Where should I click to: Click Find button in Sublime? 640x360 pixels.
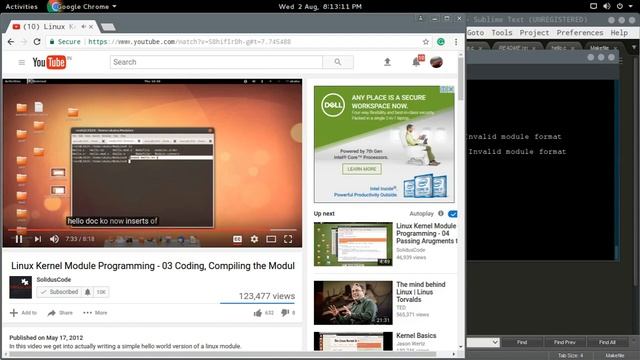point(522,342)
